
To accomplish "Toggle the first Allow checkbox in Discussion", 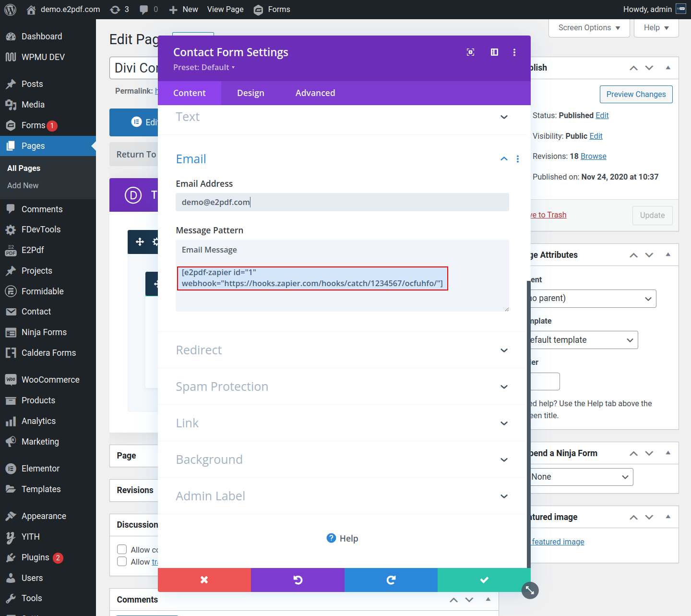I will [122, 549].
